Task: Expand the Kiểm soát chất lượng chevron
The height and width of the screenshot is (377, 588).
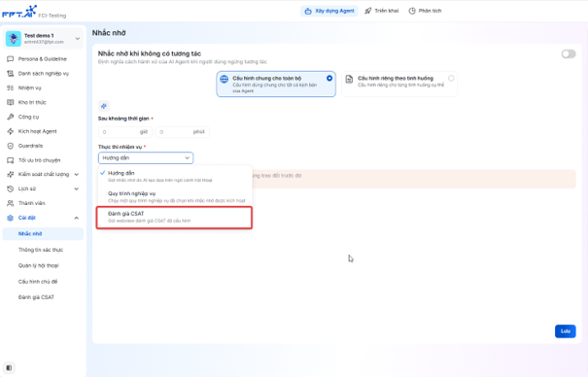Action: click(77, 174)
